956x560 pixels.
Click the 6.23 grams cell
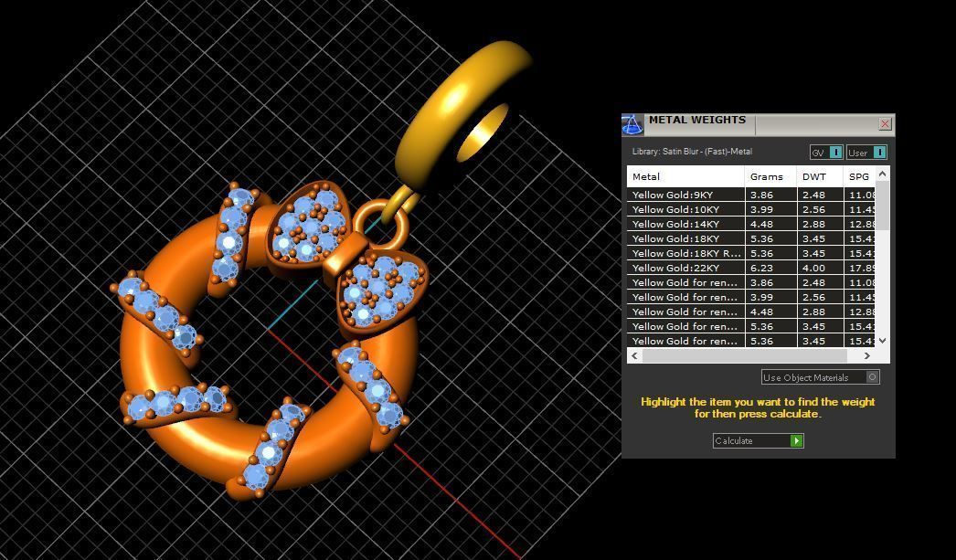[770, 268]
